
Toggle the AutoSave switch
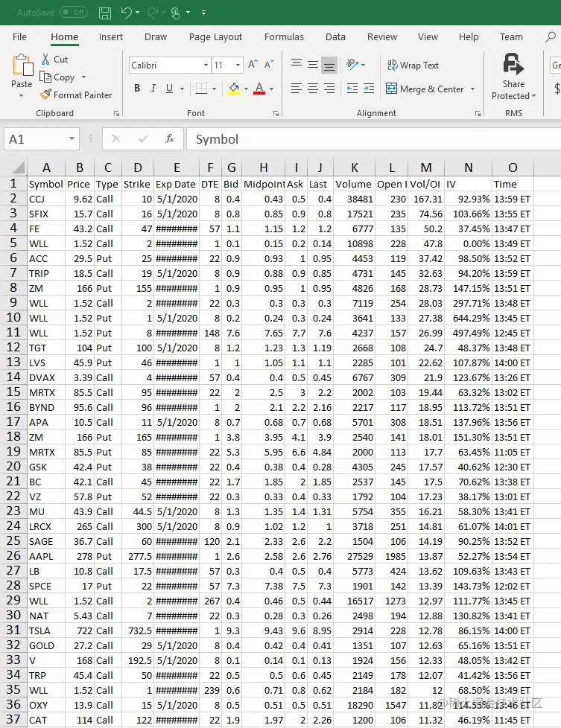tap(74, 13)
